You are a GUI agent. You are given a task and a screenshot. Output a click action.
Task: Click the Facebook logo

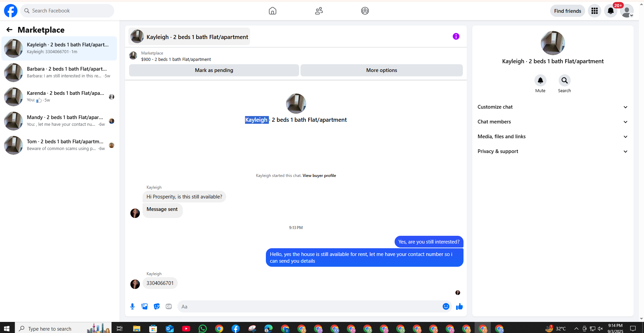11,11
